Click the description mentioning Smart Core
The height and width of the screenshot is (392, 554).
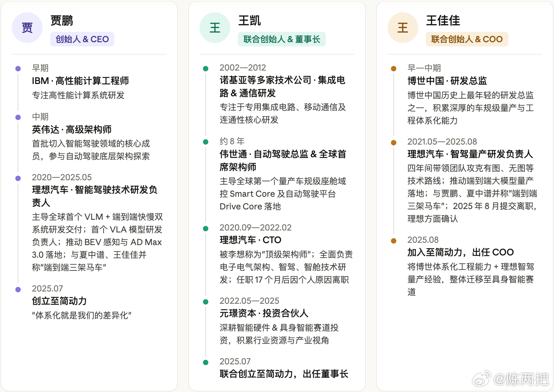[283, 194]
